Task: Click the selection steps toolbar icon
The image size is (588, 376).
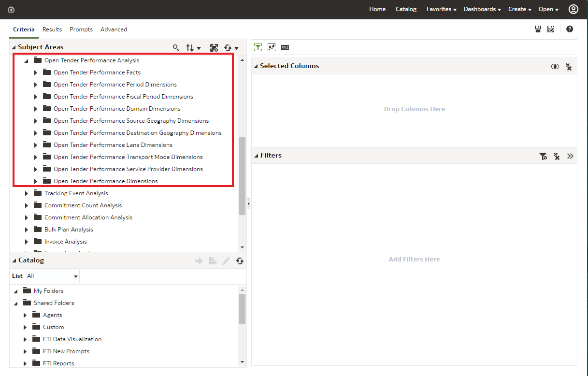Action: (x=272, y=47)
